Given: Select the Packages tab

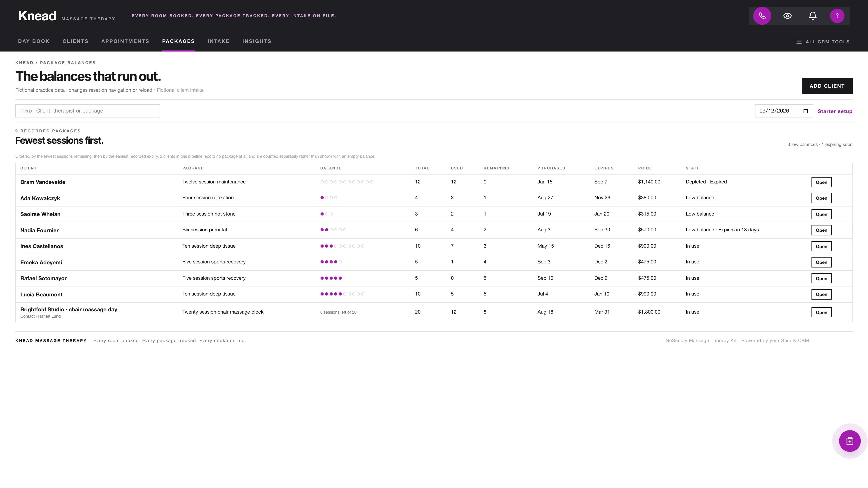Looking at the screenshot, I should (178, 41).
